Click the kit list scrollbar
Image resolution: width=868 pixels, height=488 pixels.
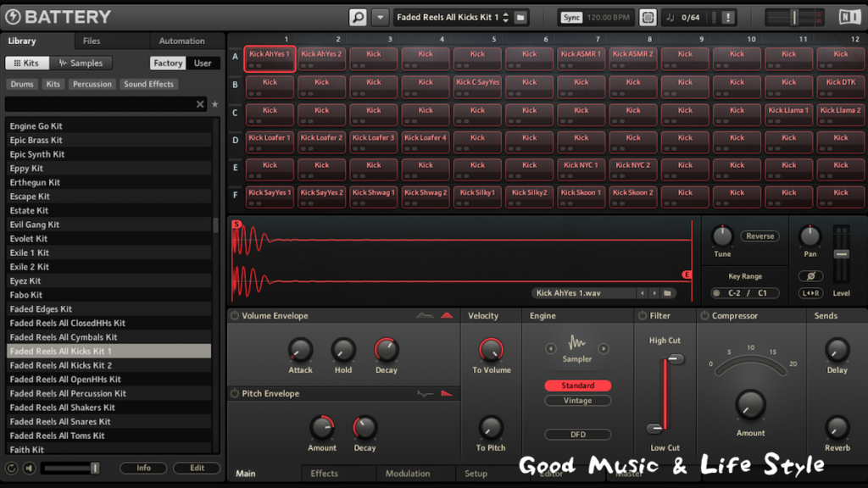[x=216, y=225]
